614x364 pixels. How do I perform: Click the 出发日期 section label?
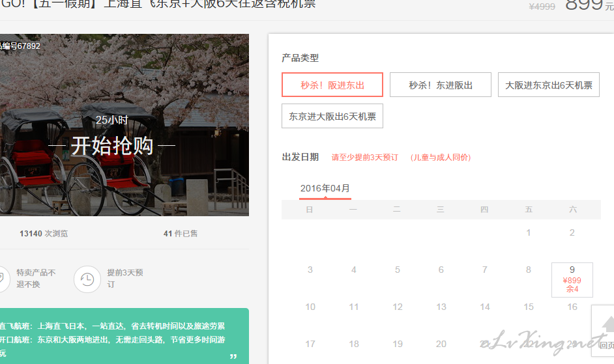(300, 157)
